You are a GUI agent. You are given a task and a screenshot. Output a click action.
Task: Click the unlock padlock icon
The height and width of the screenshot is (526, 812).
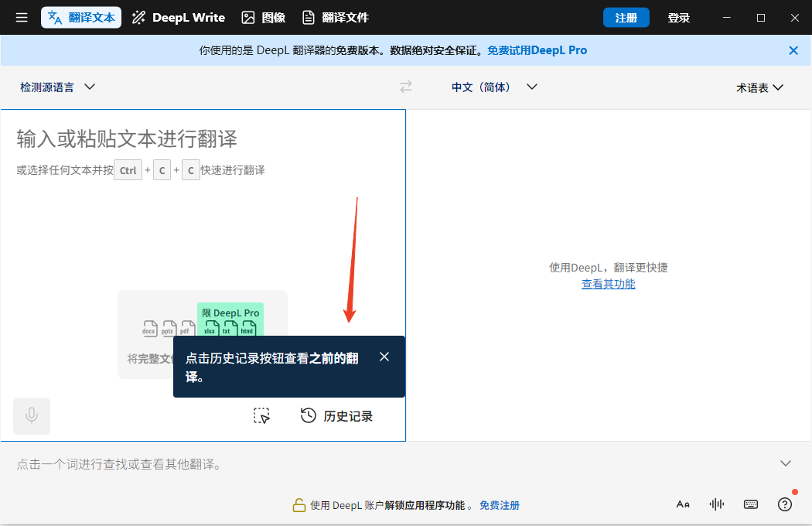click(x=299, y=505)
